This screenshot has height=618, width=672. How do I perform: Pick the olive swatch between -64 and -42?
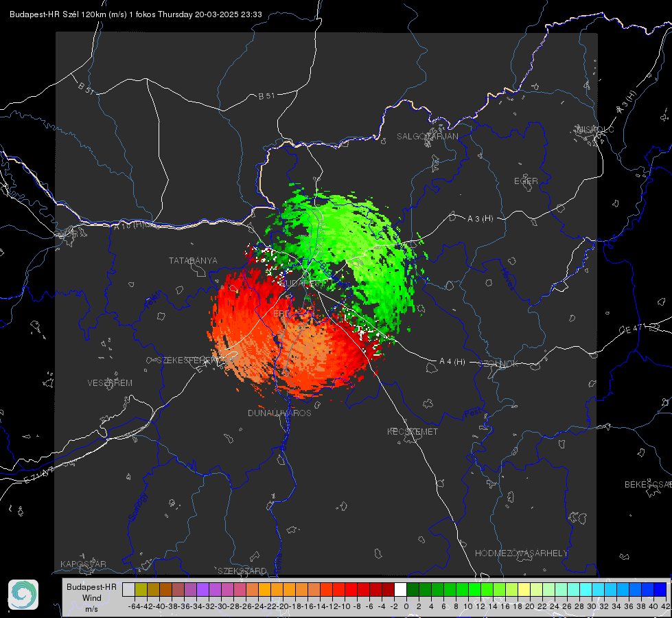point(141,589)
